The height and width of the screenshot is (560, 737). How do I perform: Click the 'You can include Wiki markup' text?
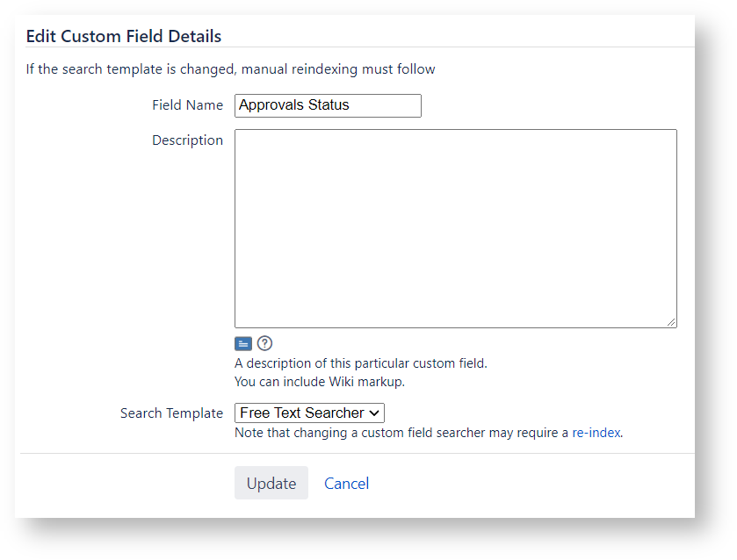320,382
